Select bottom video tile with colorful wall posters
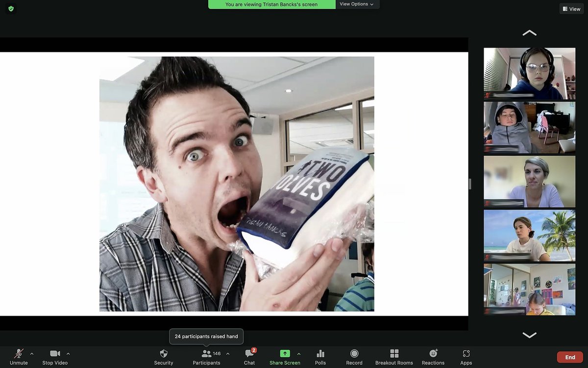The image size is (588, 368). (x=530, y=289)
